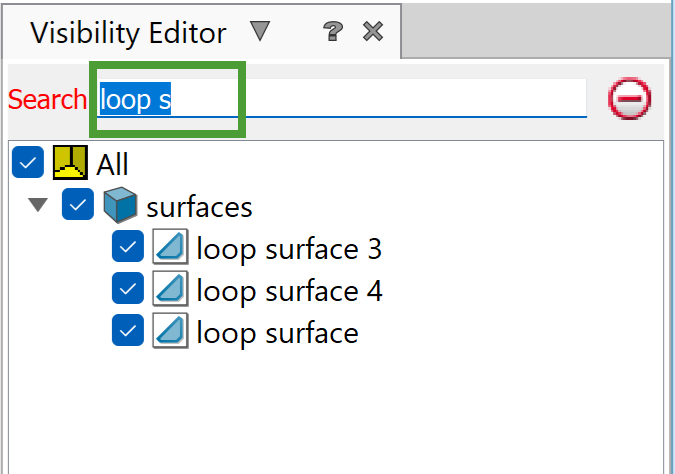Uncheck the All checkbox
This screenshot has width=675, height=474.
tap(29, 163)
